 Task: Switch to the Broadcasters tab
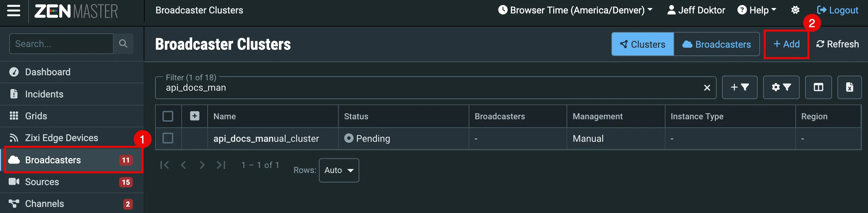coord(716,44)
